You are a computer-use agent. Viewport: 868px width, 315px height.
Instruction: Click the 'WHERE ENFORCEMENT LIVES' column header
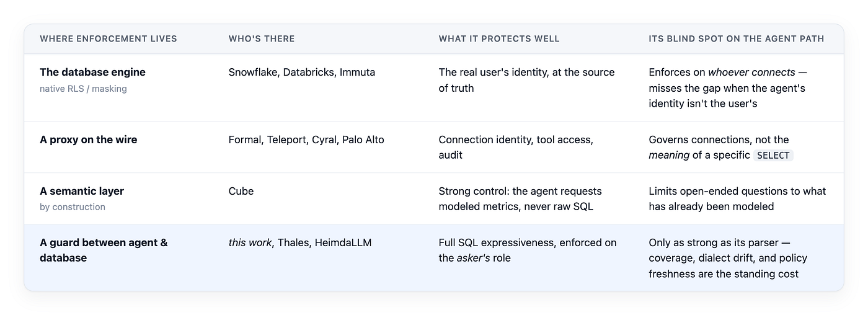(108, 38)
